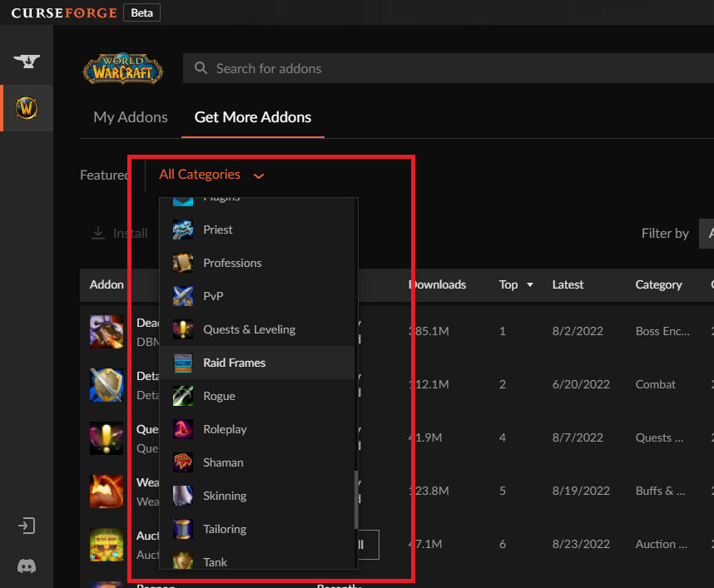Choose Raid Frames category
Viewport: 714px width, 588px height.
tap(257, 363)
